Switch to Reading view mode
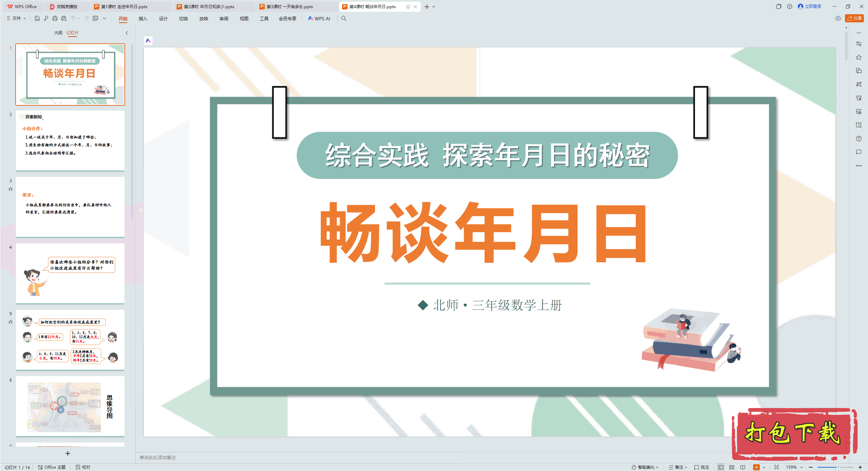868x471 pixels. click(743, 467)
